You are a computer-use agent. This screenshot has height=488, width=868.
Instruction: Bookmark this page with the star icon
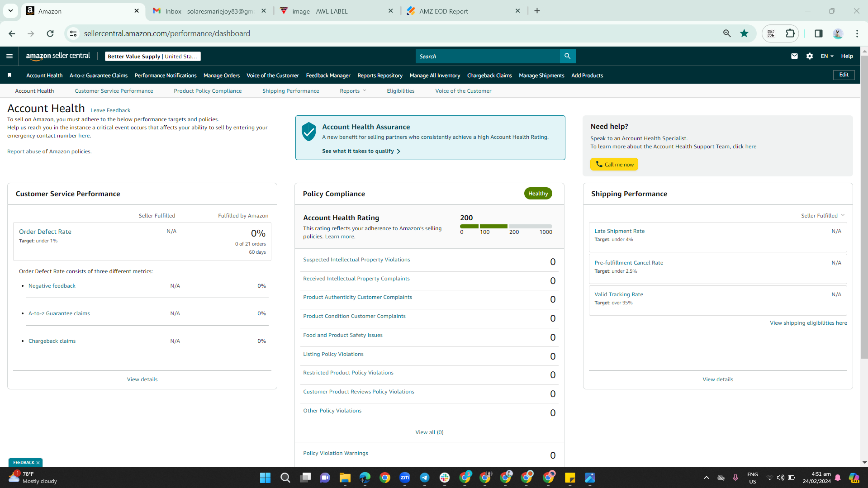click(x=744, y=33)
